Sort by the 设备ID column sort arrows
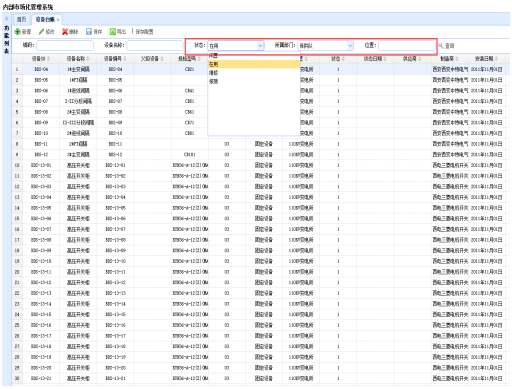The image size is (512, 389). [48, 59]
